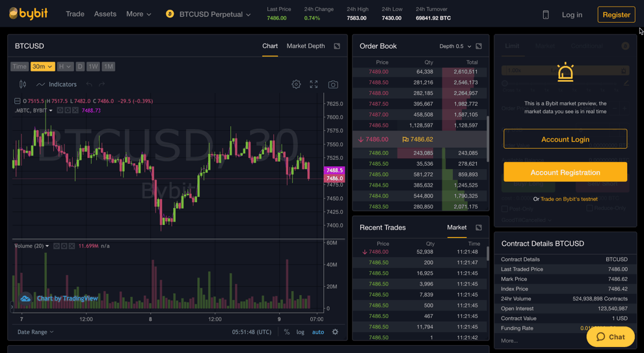Image resolution: width=644 pixels, height=353 pixels.
Task: Click the undo arrow in chart toolbar
Action: 89,84
